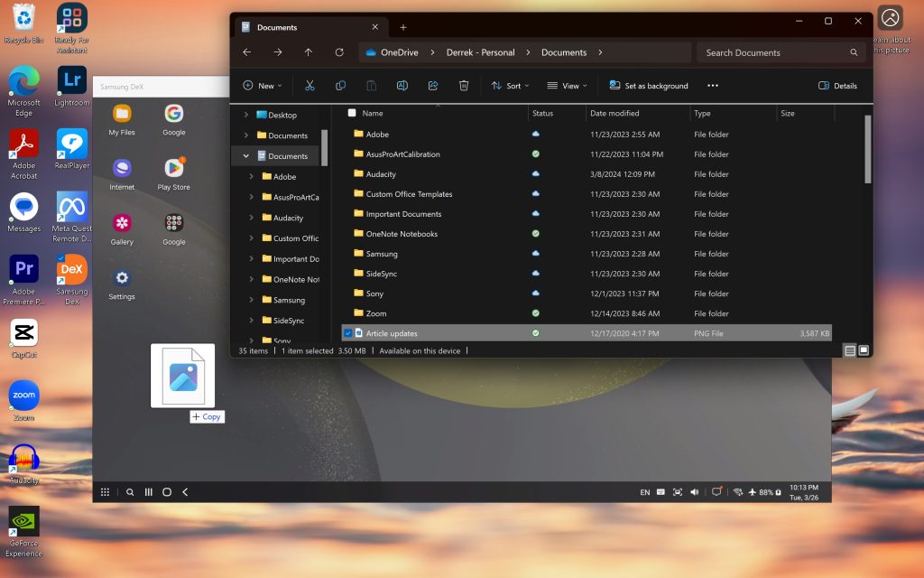This screenshot has width=924, height=578.
Task: Open Audacity desktop shortcut
Action: [x=24, y=465]
